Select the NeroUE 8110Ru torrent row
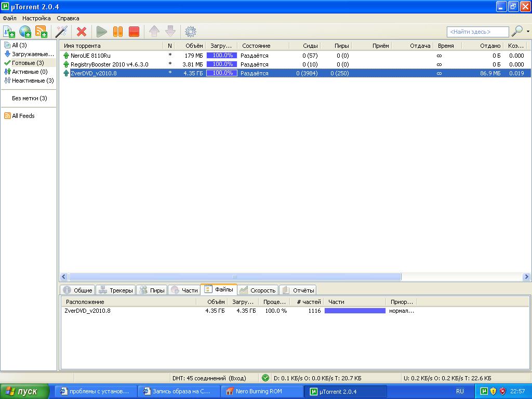This screenshot has height=399, width=532. (295, 55)
